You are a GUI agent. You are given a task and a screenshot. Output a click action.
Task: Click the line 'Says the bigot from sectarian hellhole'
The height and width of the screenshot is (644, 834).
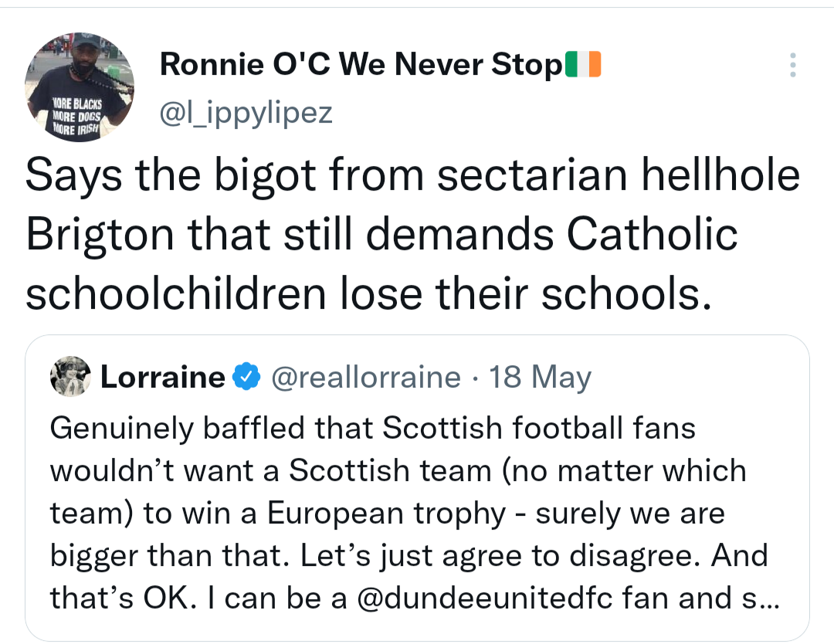click(412, 175)
